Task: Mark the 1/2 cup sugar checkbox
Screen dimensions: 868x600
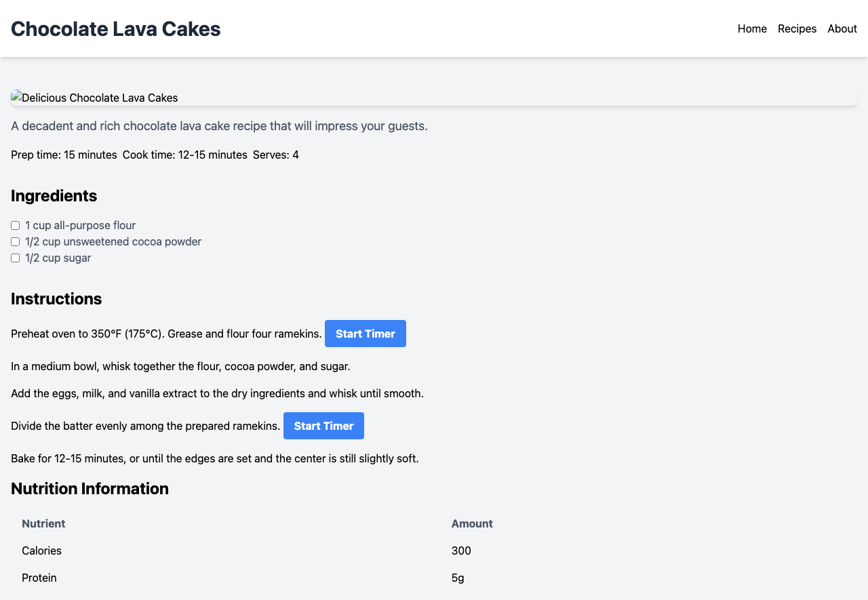Action: 16,258
